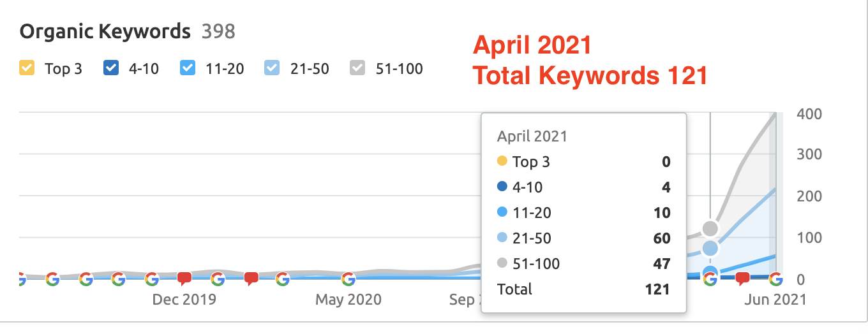Screen dimensions: 868x334
Task: Click the last Google icon before May 2020's
Action: [282, 279]
